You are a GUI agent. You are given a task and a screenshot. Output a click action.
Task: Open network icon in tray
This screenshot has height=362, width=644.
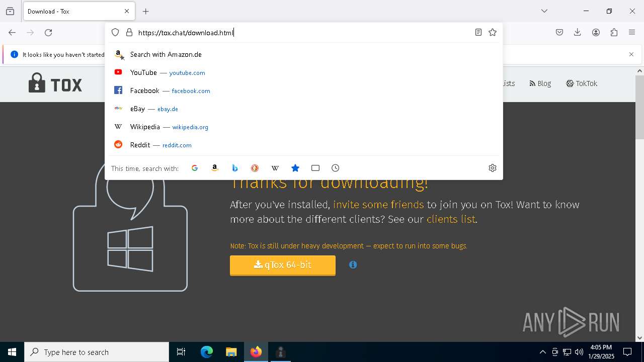coord(567,352)
